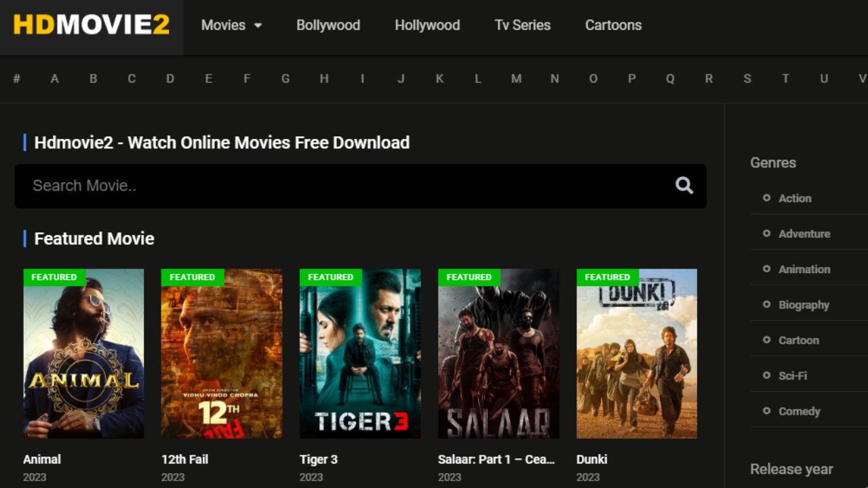This screenshot has height=488, width=868.
Task: Choose the Sci-Fi genre
Action: tap(793, 375)
